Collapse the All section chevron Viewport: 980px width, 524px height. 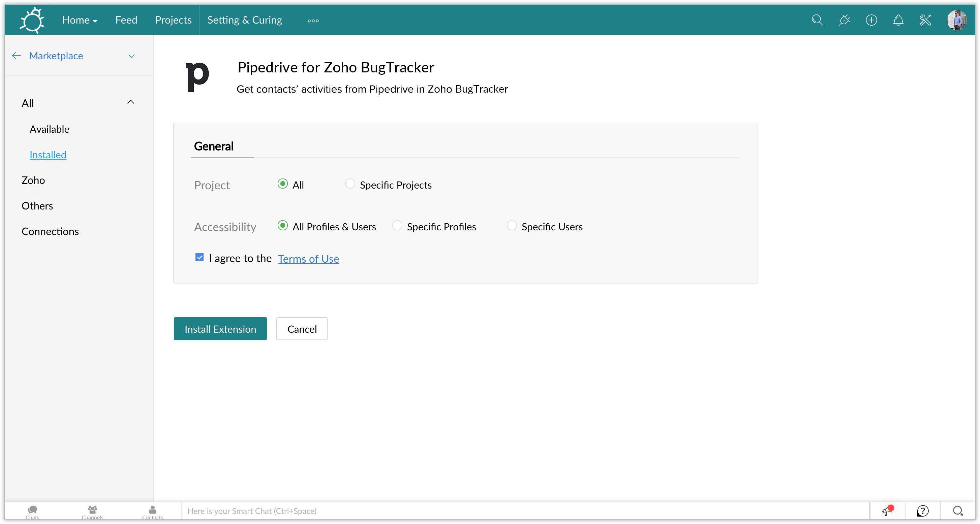click(130, 102)
